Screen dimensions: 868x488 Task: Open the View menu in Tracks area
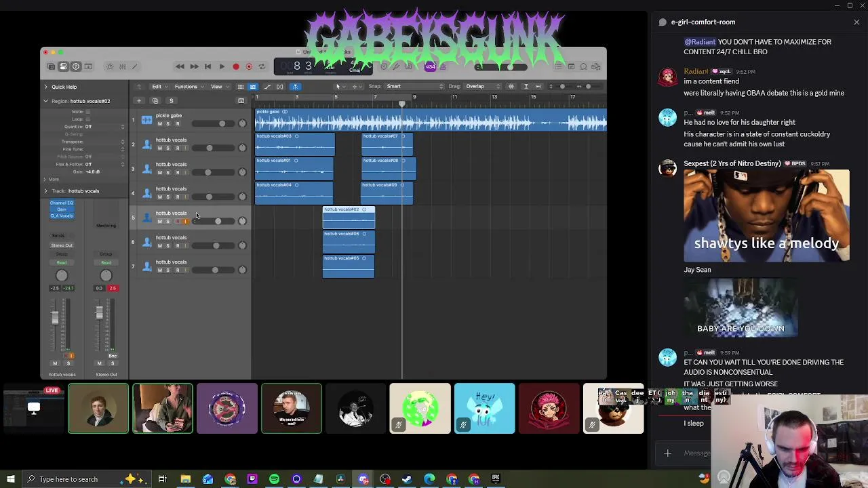218,87
